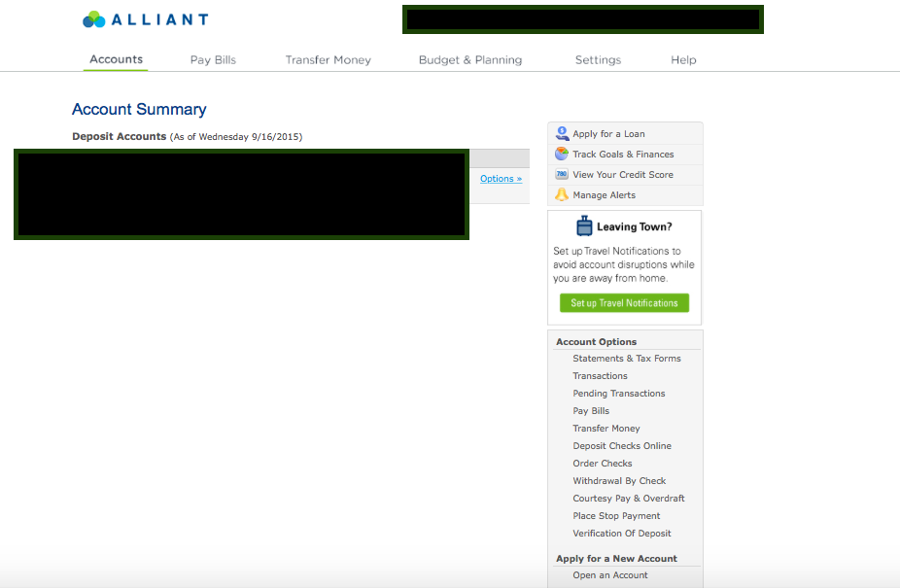This screenshot has height=588, width=900.
Task: Choose Open an Account link
Action: (x=610, y=575)
